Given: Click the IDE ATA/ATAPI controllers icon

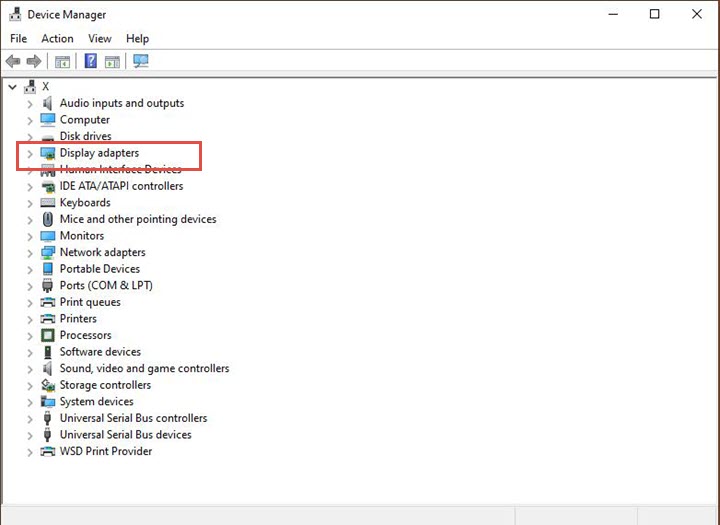Looking at the screenshot, I should 48,186.
